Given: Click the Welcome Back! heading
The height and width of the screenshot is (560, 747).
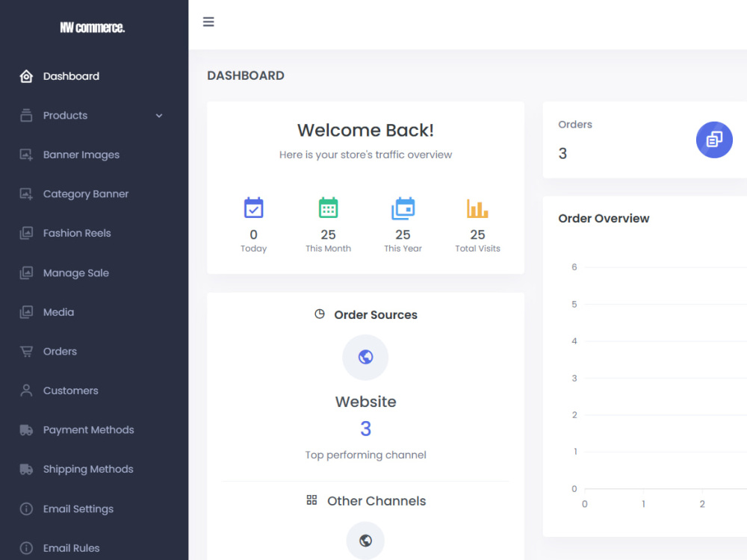Looking at the screenshot, I should tap(365, 130).
